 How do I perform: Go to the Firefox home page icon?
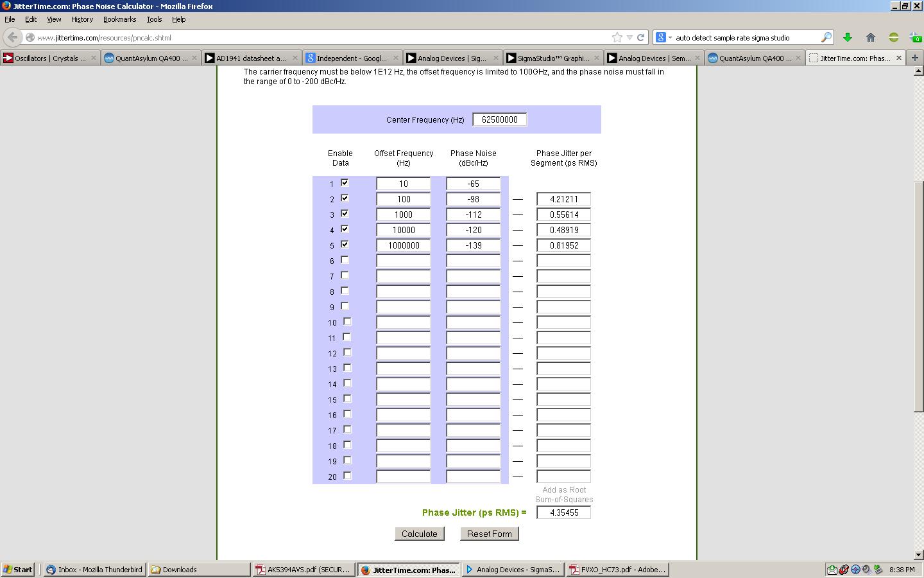point(871,37)
